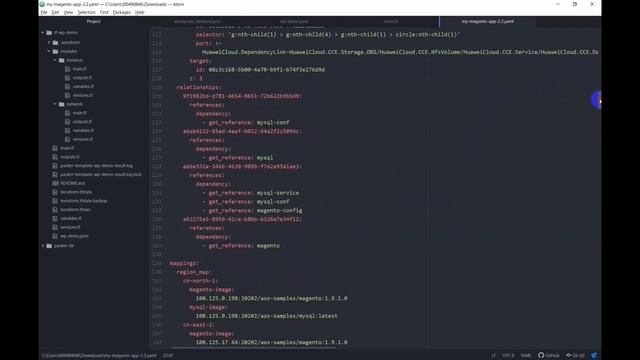Open the Packages menu
The height and width of the screenshot is (360, 640).
pyautogui.click(x=122, y=12)
